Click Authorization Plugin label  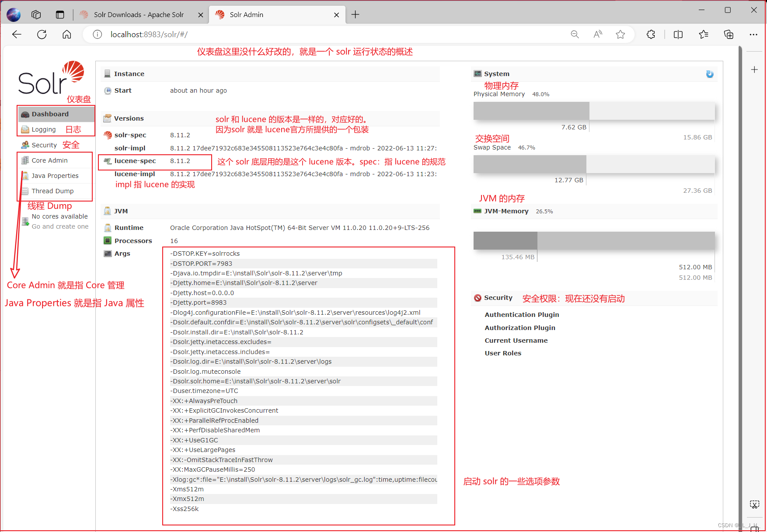520,328
